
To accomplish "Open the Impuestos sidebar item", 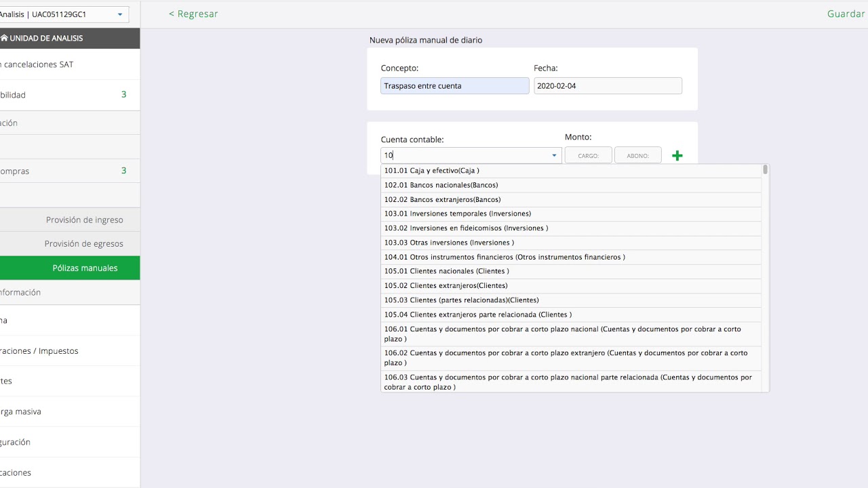I will [x=70, y=351].
